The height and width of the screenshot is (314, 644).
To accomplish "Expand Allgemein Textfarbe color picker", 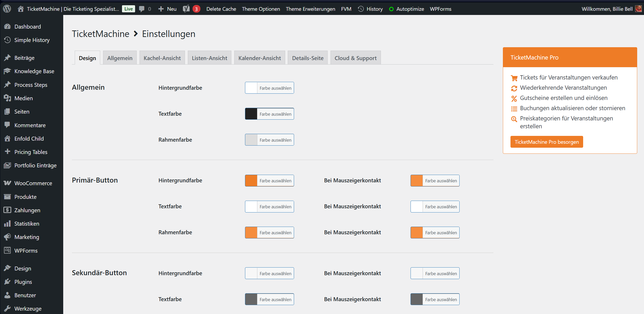I will click(269, 114).
